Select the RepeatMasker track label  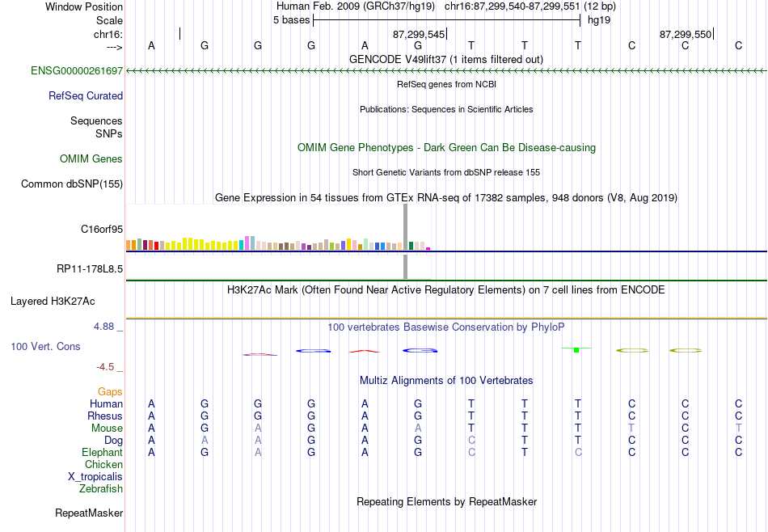89,513
